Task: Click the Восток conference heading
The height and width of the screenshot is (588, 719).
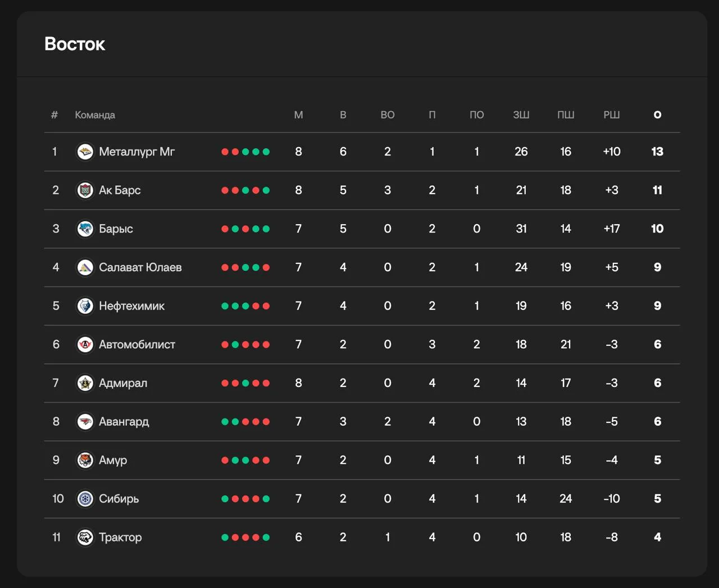Action: click(x=75, y=44)
